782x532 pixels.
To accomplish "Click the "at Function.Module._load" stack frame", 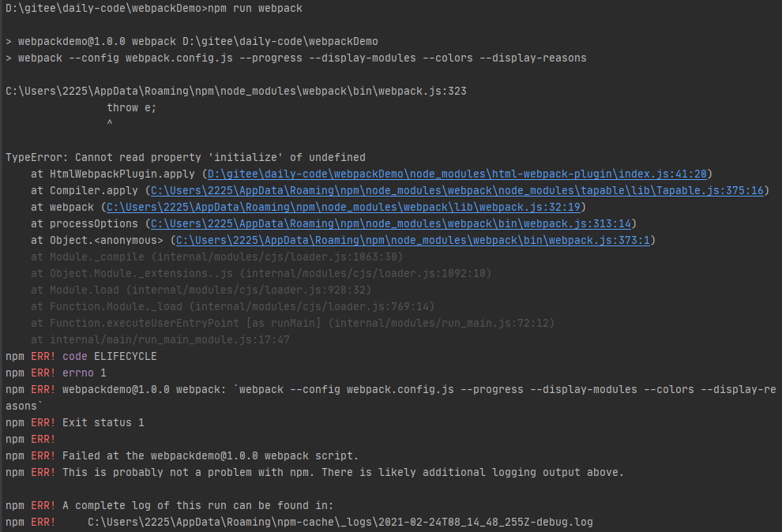I will [x=233, y=306].
